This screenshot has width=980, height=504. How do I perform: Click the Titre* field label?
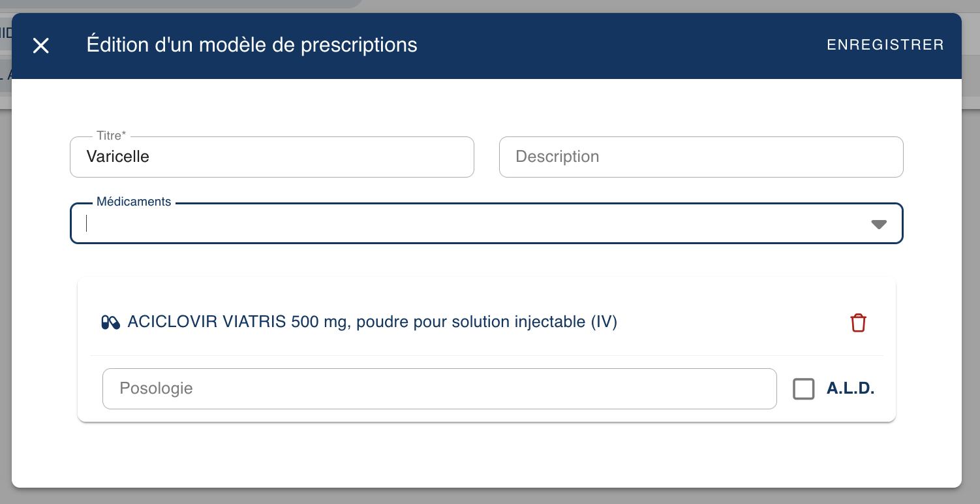click(x=111, y=136)
